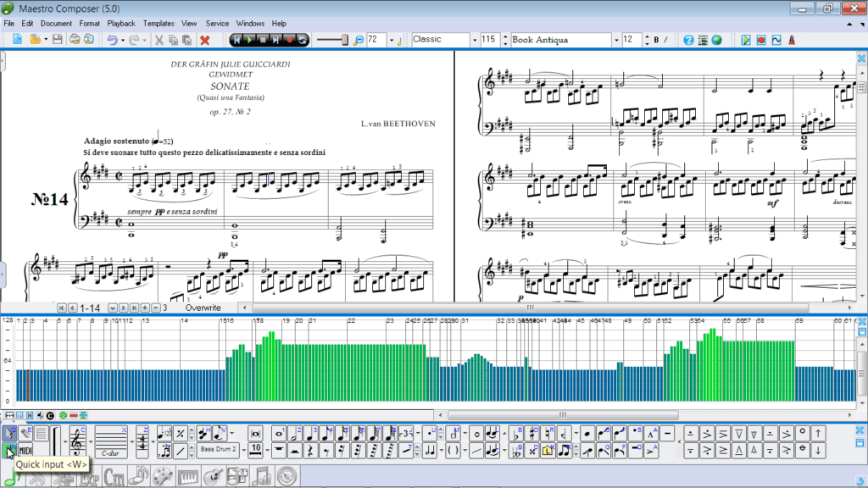Select the half note duration

pyautogui.click(x=295, y=433)
